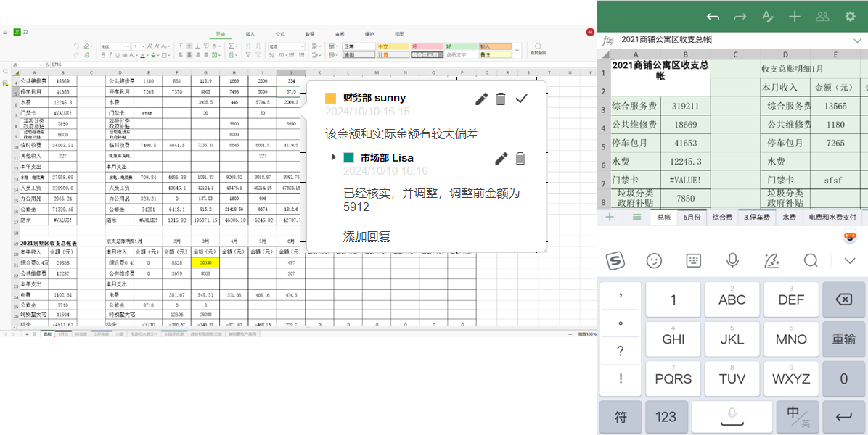Switch to the 3.停车费 sheet tab on mobile
The height and width of the screenshot is (435, 868).
click(757, 217)
